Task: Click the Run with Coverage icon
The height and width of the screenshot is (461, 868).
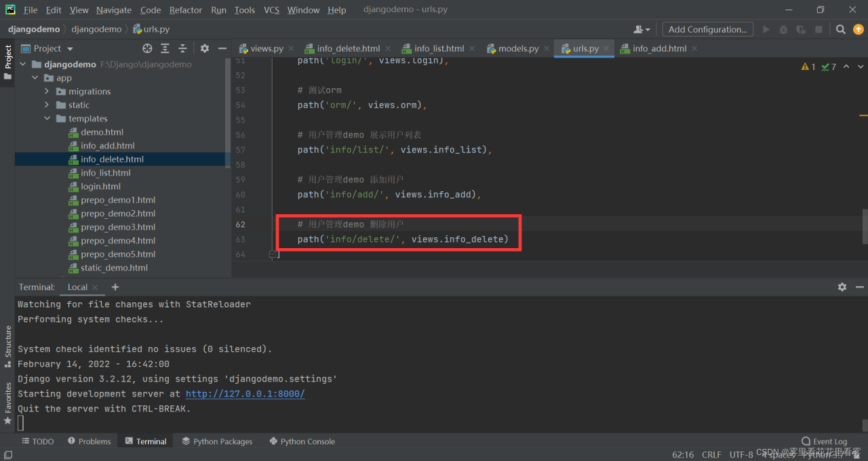Action: tap(802, 29)
